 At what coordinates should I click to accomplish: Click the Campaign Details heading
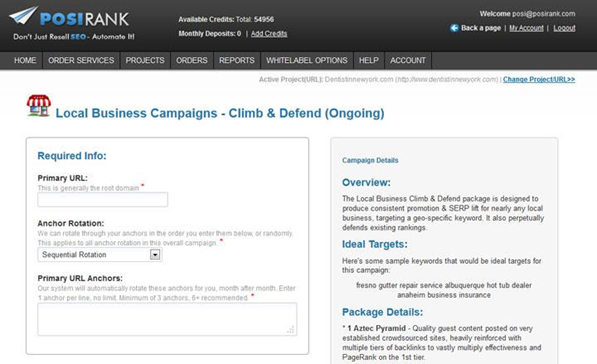370,160
